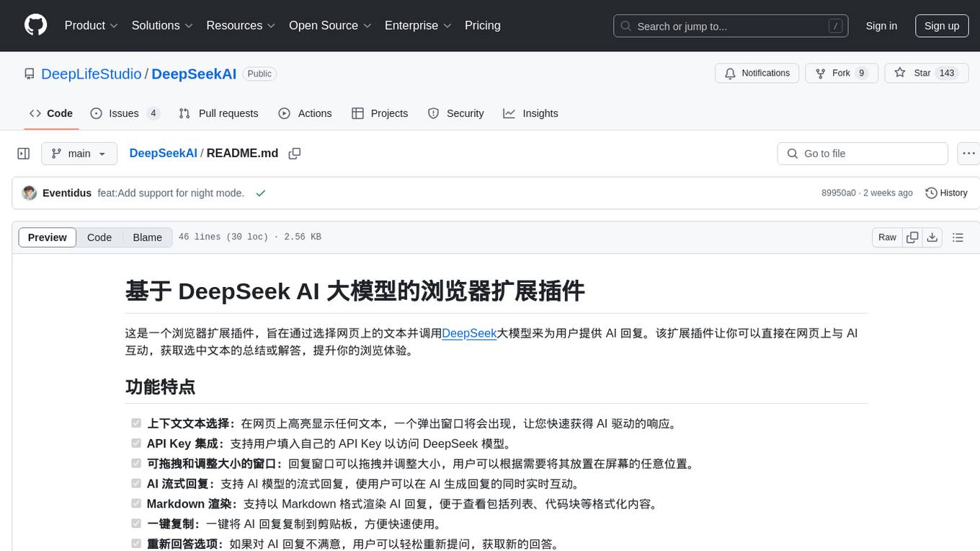Expand the Open Source menu
This screenshot has height=551, width=980.
click(x=330, y=25)
